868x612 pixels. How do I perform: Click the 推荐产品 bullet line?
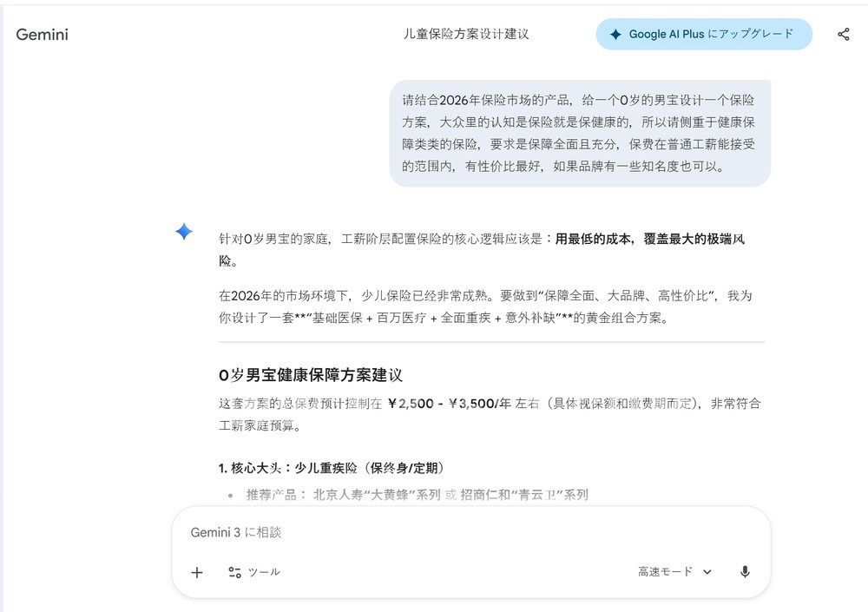[x=417, y=495]
